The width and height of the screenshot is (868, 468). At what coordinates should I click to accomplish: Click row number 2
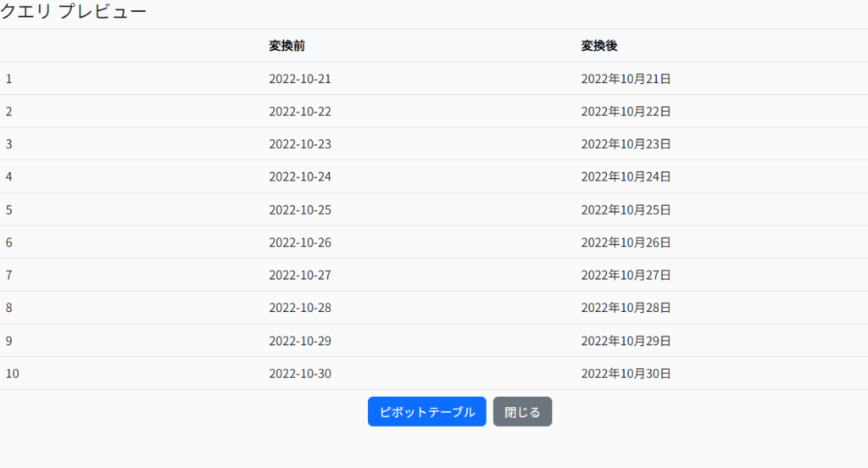(9, 112)
